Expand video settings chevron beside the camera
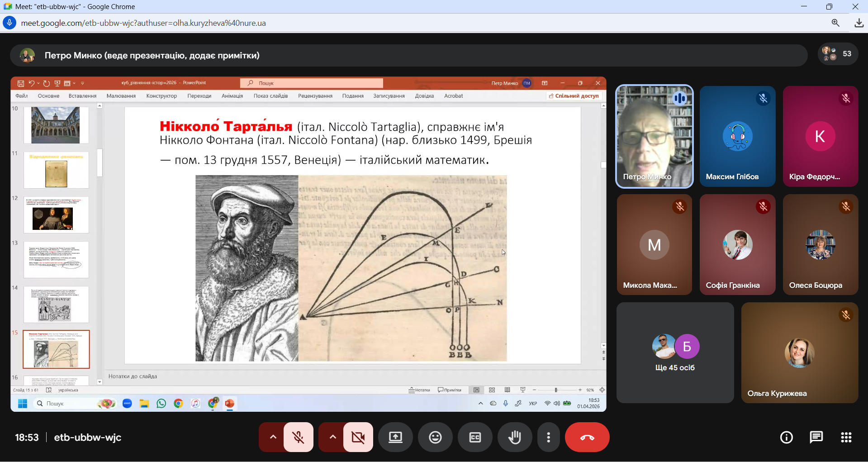The height and width of the screenshot is (462, 868). tap(332, 437)
